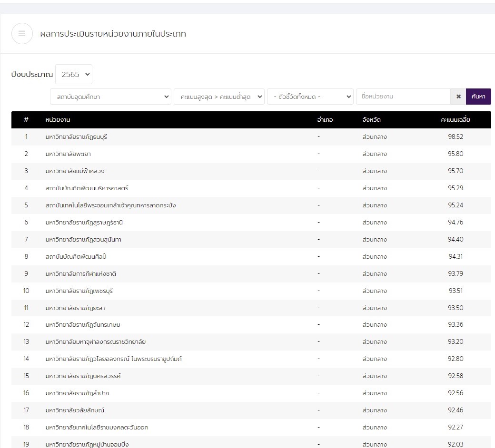
Task: Select row สถาบันบัณฑิตพัฒนบริหารศาสตร์
Action: click(251, 188)
